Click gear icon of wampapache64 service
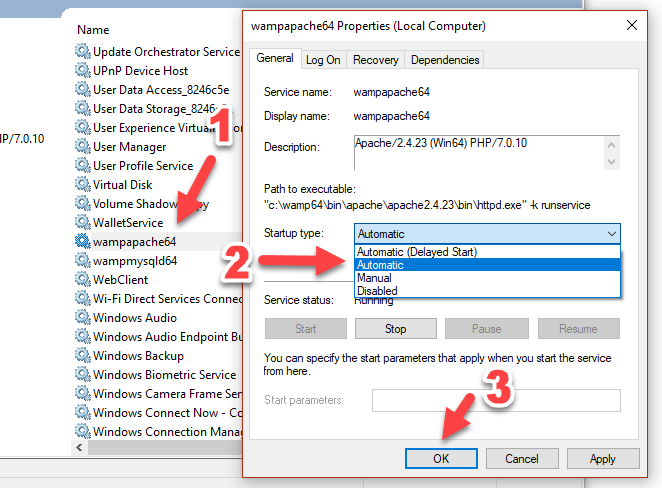The width and height of the screenshot is (662, 488). point(83,241)
